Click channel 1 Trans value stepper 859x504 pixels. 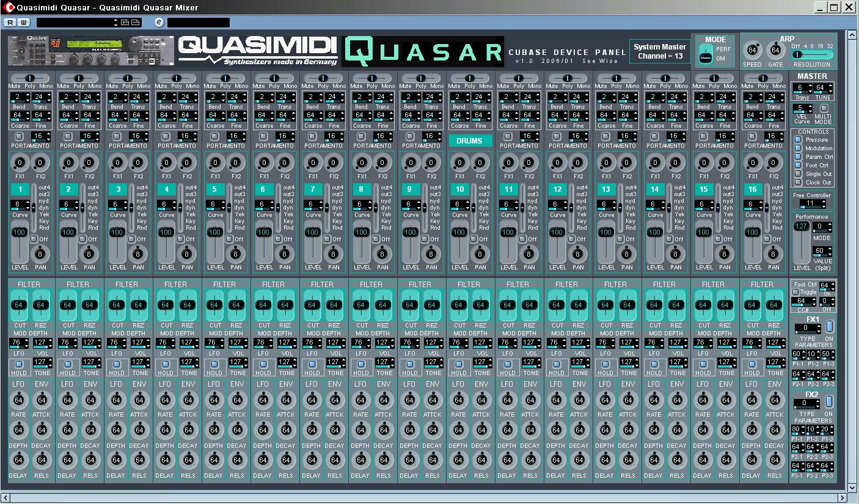(41, 98)
